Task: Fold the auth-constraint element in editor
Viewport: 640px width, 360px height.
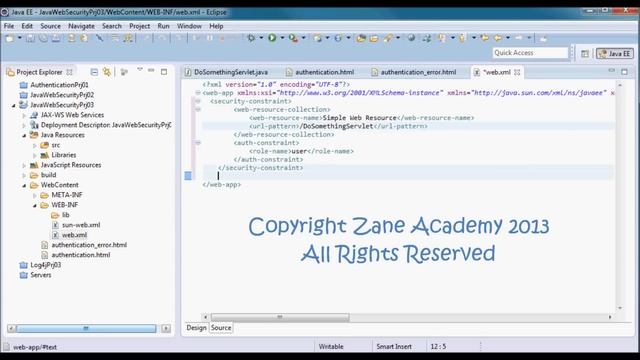Action: pyautogui.click(x=198, y=142)
